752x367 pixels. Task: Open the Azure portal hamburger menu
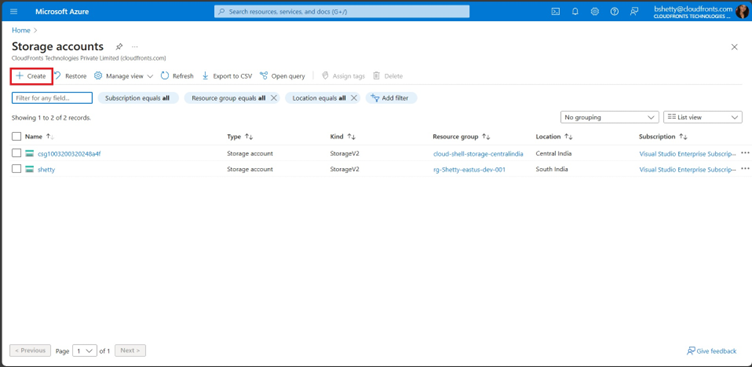pos(13,12)
